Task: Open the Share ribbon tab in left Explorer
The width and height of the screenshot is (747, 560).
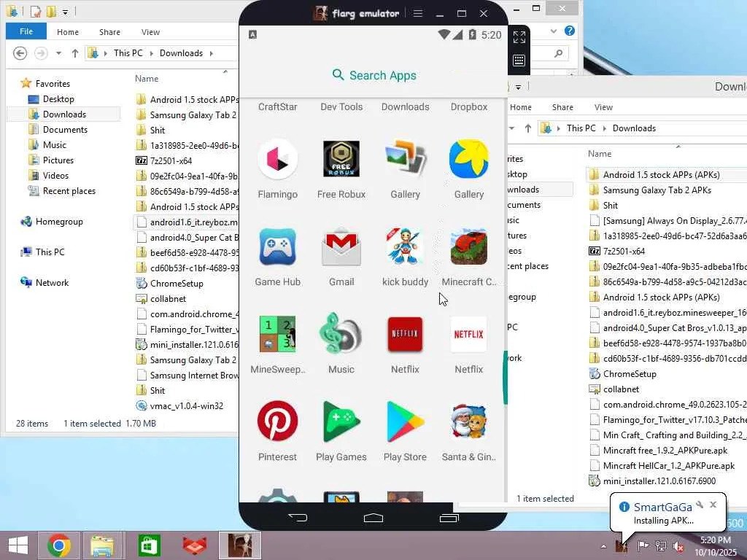Action: 109,32
